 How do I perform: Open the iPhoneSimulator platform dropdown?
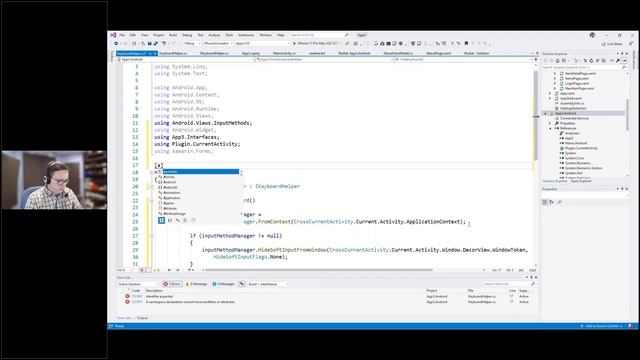click(x=218, y=43)
